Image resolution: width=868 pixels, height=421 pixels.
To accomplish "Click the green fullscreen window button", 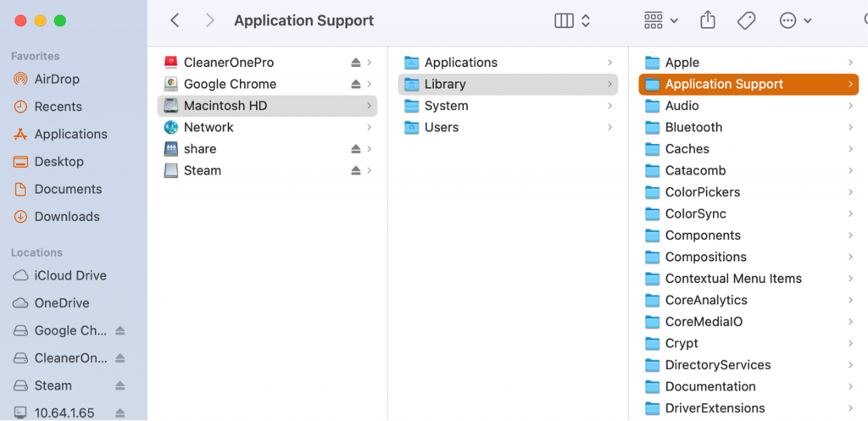I will [60, 20].
